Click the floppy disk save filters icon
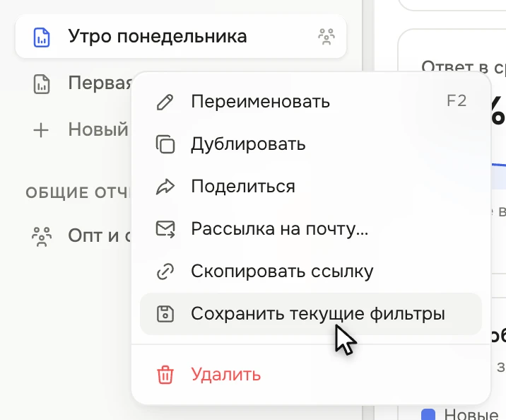Viewport: 506px width, 420px height. tap(165, 314)
